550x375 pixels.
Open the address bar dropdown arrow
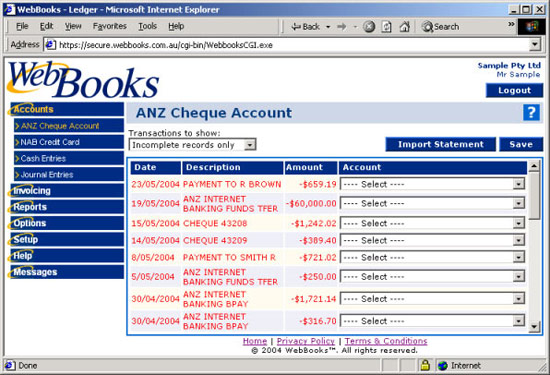[x=535, y=45]
